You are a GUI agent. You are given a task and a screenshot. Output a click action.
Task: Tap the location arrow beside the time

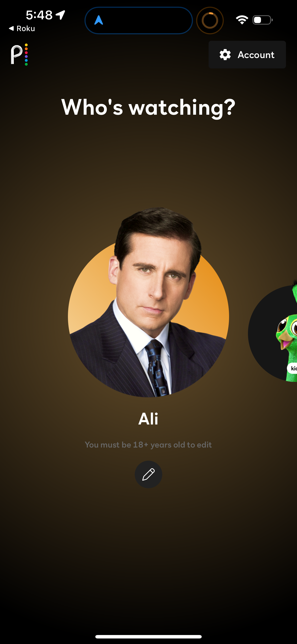(61, 15)
